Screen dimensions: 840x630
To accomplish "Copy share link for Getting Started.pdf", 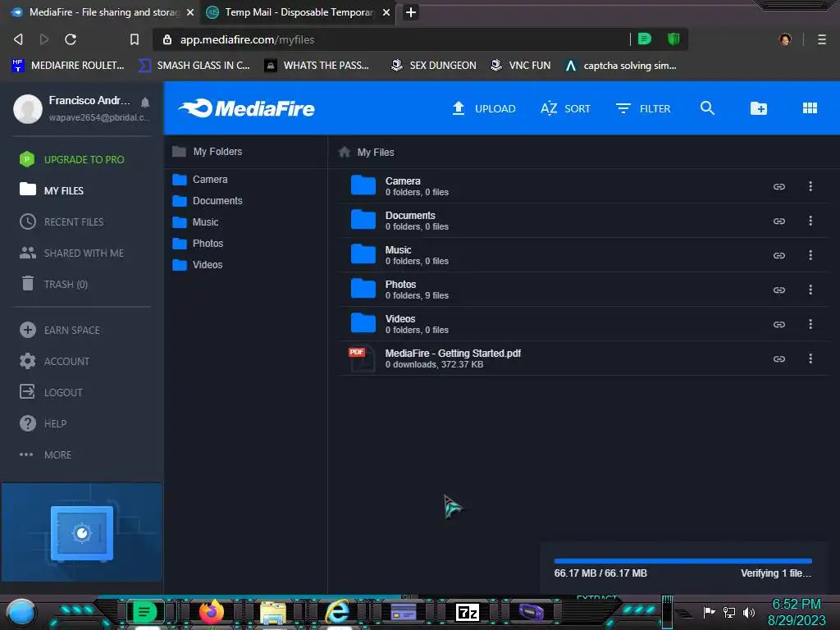I will [779, 359].
